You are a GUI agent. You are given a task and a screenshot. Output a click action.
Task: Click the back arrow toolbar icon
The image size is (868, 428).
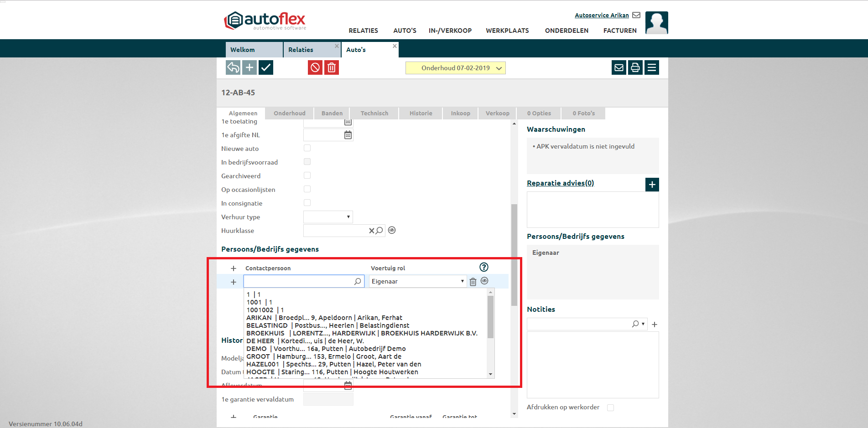pos(233,68)
